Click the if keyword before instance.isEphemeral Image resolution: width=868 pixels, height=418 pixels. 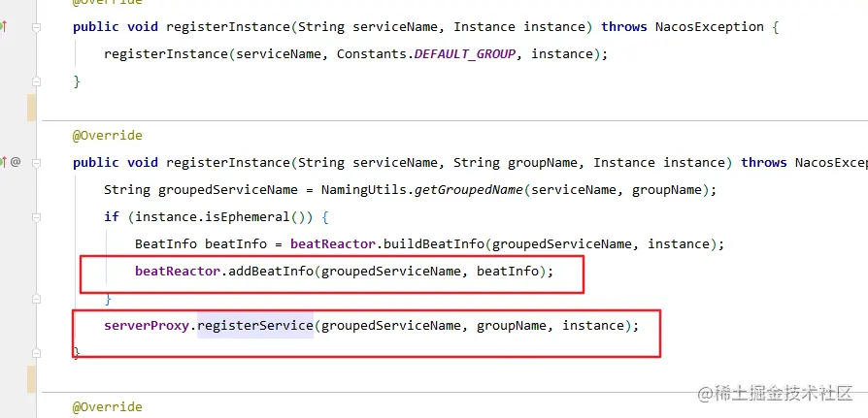(112, 216)
